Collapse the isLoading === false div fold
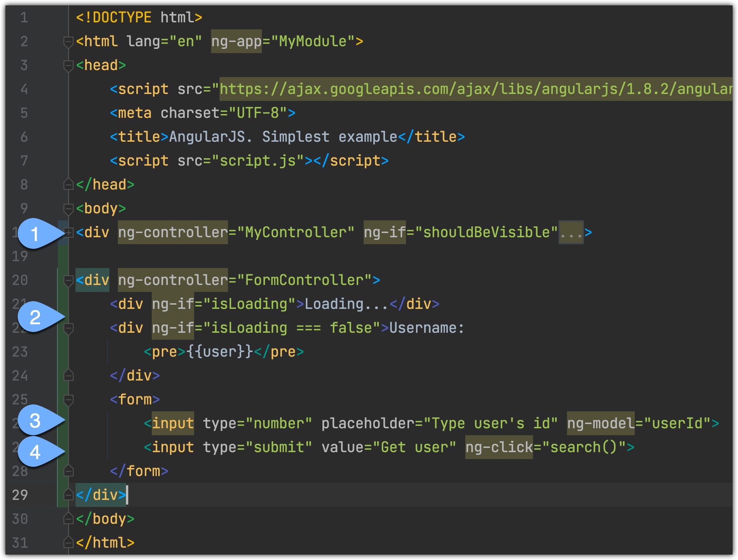 tap(68, 328)
